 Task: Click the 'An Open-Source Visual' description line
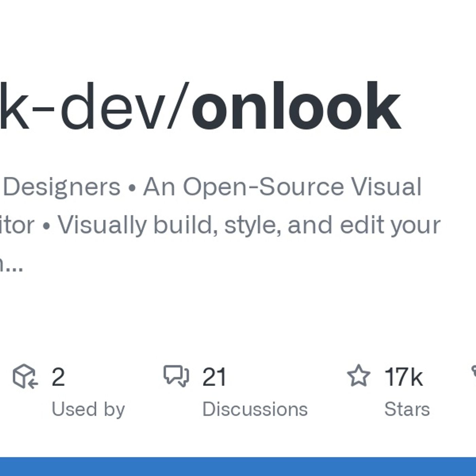coord(282,187)
